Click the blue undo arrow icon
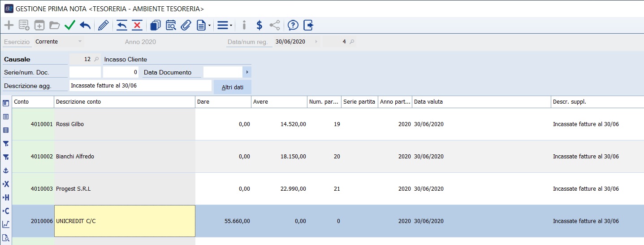 tap(85, 25)
